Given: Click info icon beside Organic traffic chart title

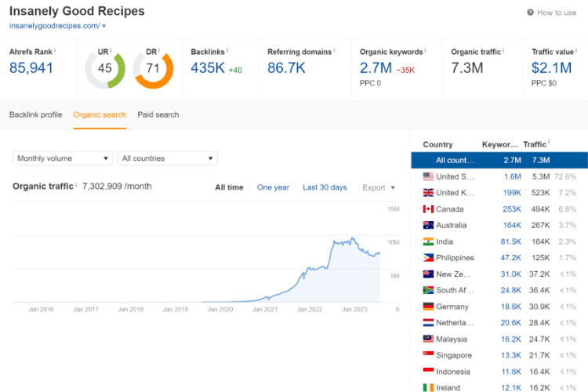Looking at the screenshot, I should pyautogui.click(x=77, y=184).
